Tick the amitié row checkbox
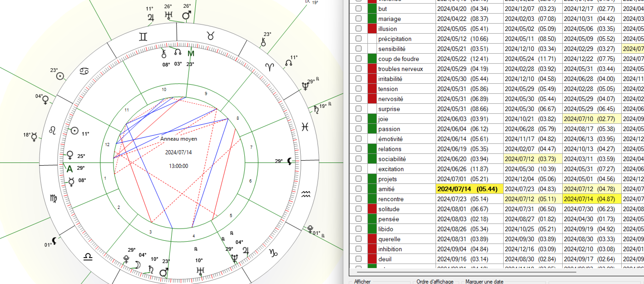The image size is (644, 284). tap(358, 189)
